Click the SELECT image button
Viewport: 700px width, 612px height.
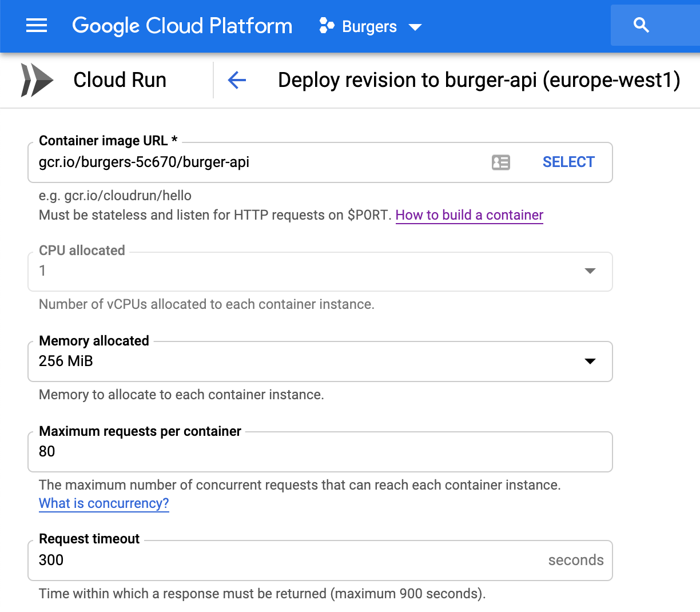[568, 162]
